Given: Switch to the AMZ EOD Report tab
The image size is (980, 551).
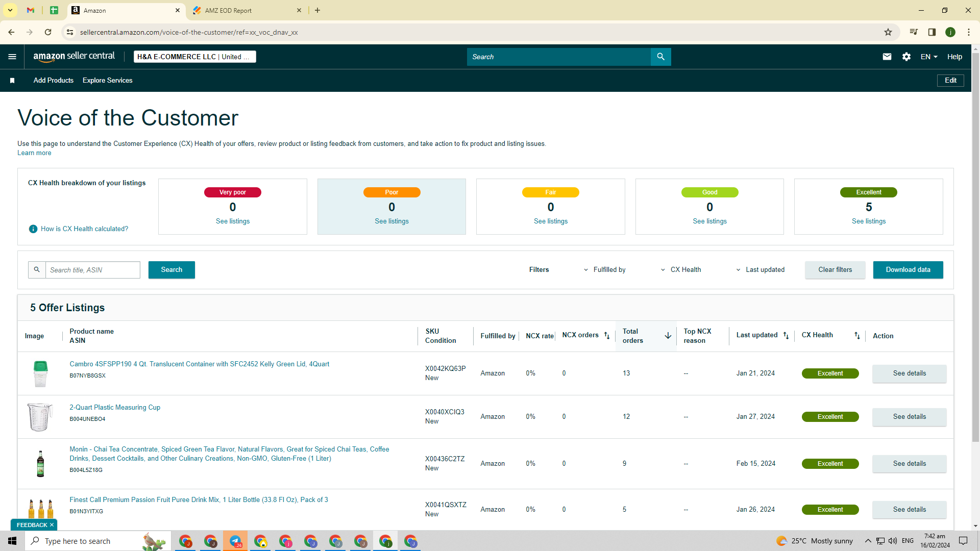Looking at the screenshot, I should point(247,10).
